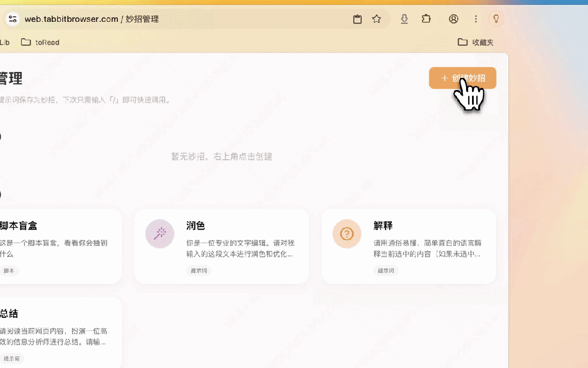This screenshot has width=588, height=368.
Task: Open the lightbulb AI assistant in toolbar
Action: [x=496, y=19]
